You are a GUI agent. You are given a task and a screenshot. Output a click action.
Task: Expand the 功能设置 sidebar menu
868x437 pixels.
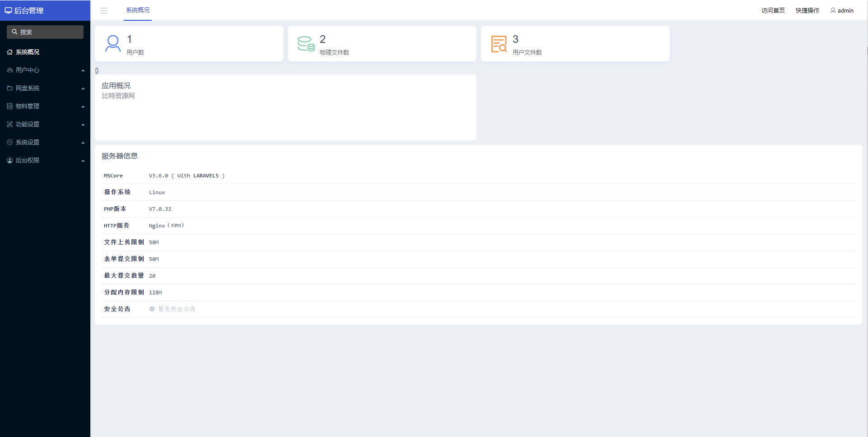(45, 125)
